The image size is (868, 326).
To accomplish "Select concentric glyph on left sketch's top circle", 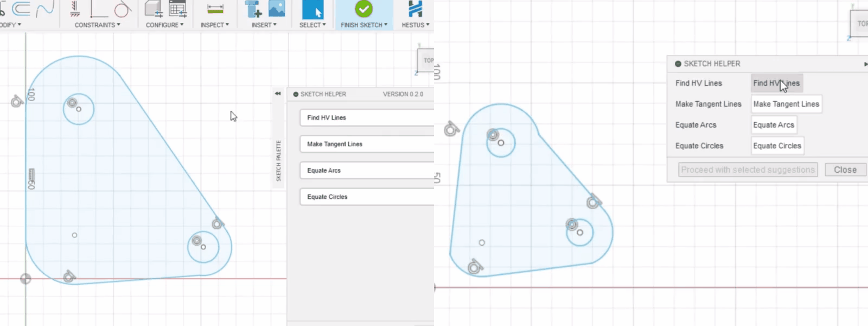I will pyautogui.click(x=72, y=102).
